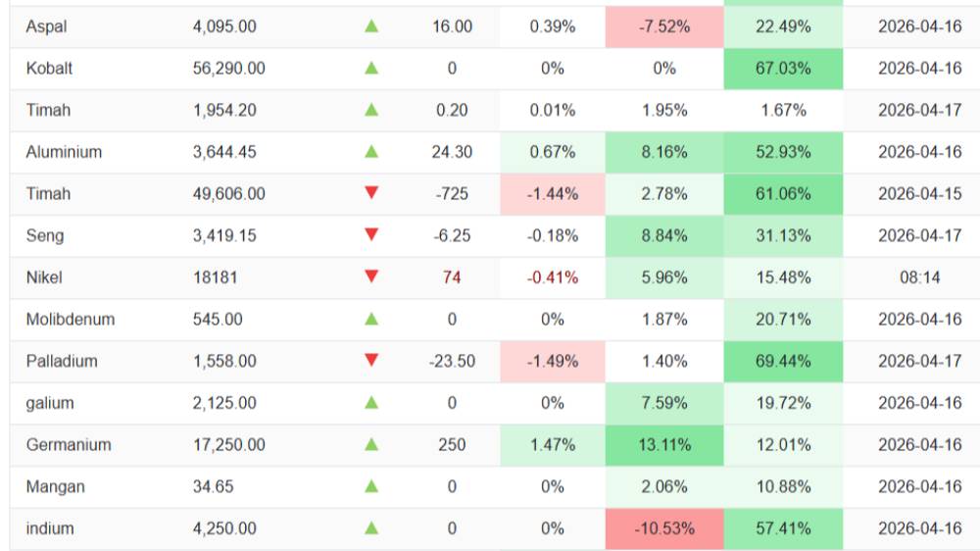Click the pink -7.52% cell in the Aspal row

coord(664,27)
